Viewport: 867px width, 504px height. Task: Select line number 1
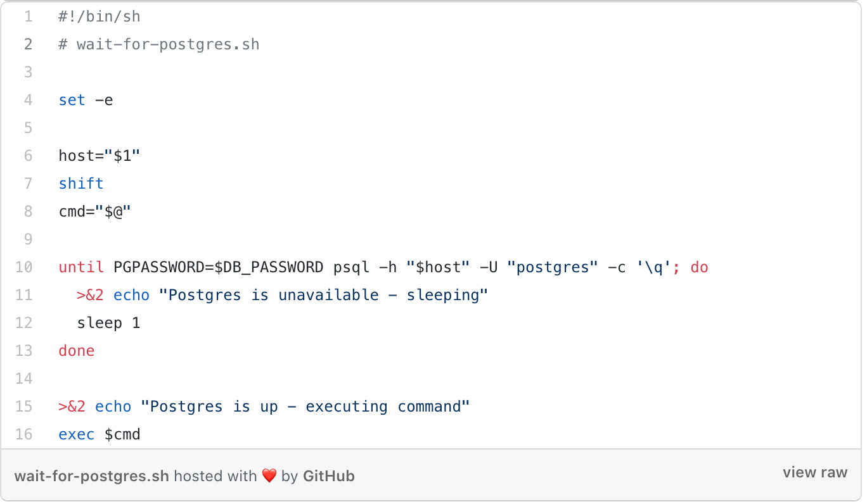click(28, 17)
